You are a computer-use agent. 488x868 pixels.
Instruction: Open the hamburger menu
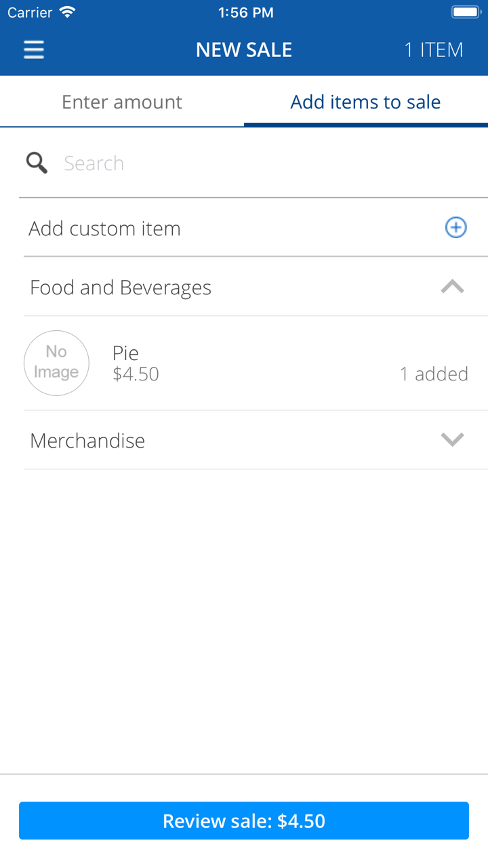33,50
